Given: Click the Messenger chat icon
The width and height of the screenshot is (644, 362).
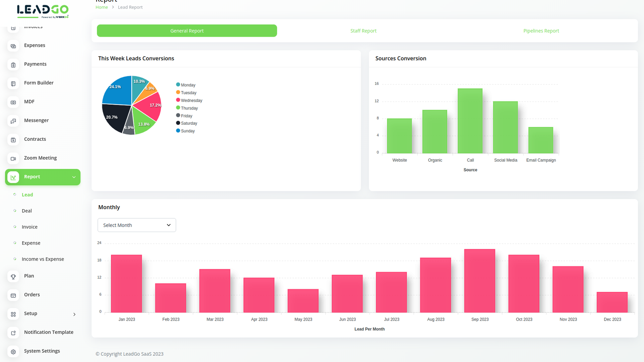Looking at the screenshot, I should pyautogui.click(x=13, y=121).
